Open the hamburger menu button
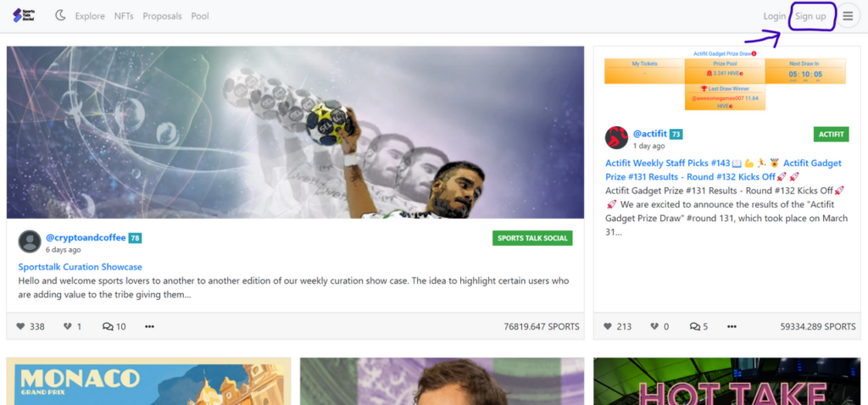Screen dimensions: 868x405 848,16
